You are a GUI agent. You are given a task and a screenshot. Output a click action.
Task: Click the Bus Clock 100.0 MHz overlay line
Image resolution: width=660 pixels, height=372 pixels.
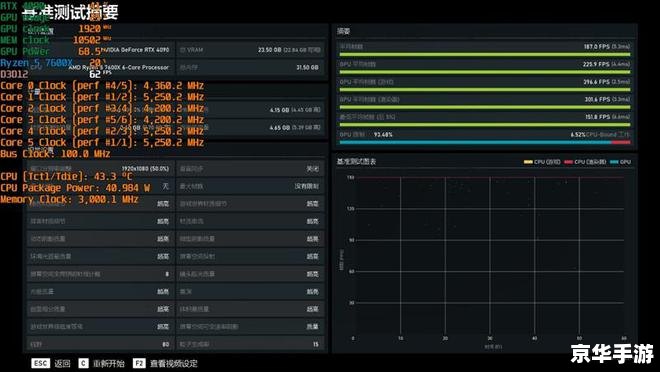click(x=55, y=154)
